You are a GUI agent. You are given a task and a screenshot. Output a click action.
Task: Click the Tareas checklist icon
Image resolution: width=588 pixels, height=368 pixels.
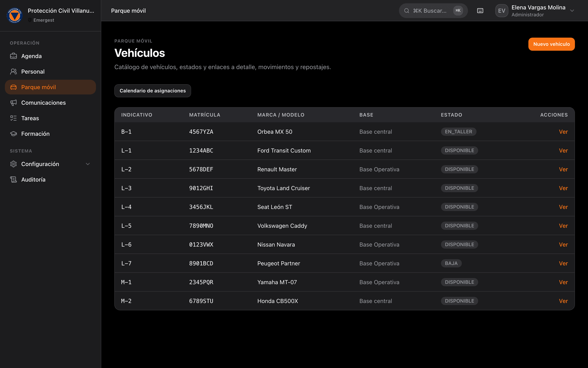14,118
